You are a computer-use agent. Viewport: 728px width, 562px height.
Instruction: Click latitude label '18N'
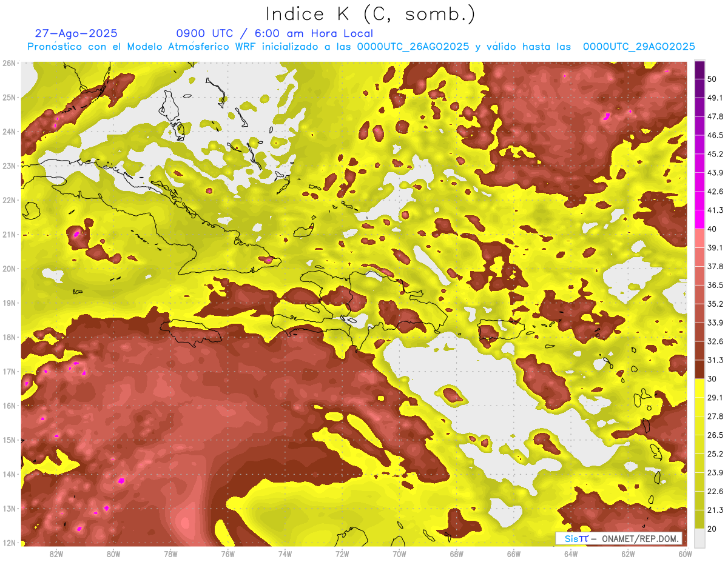pyautogui.click(x=9, y=337)
